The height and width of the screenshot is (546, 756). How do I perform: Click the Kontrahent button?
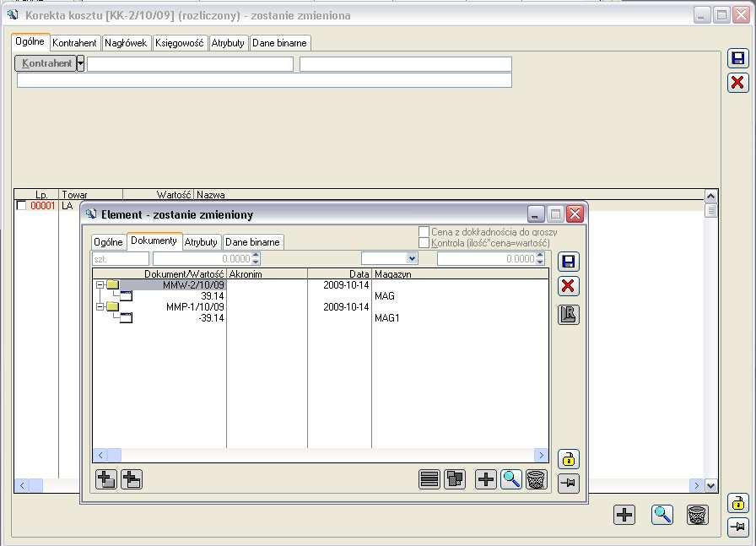pos(46,63)
